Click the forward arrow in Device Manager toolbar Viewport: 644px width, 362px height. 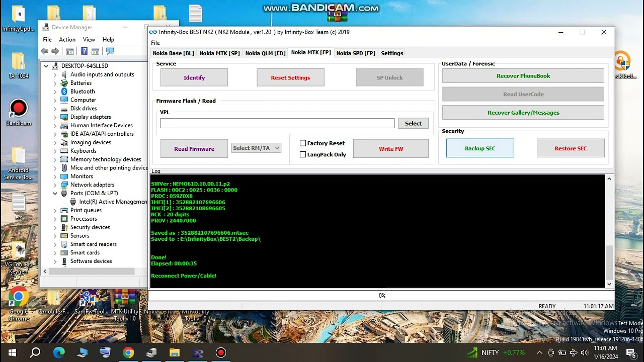(55, 51)
